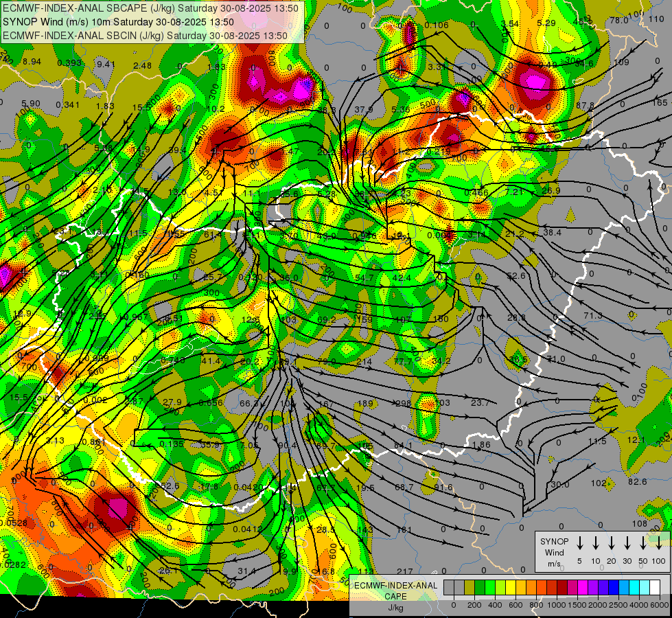Click the map value 0.341
The image size is (672, 618).
click(x=68, y=104)
